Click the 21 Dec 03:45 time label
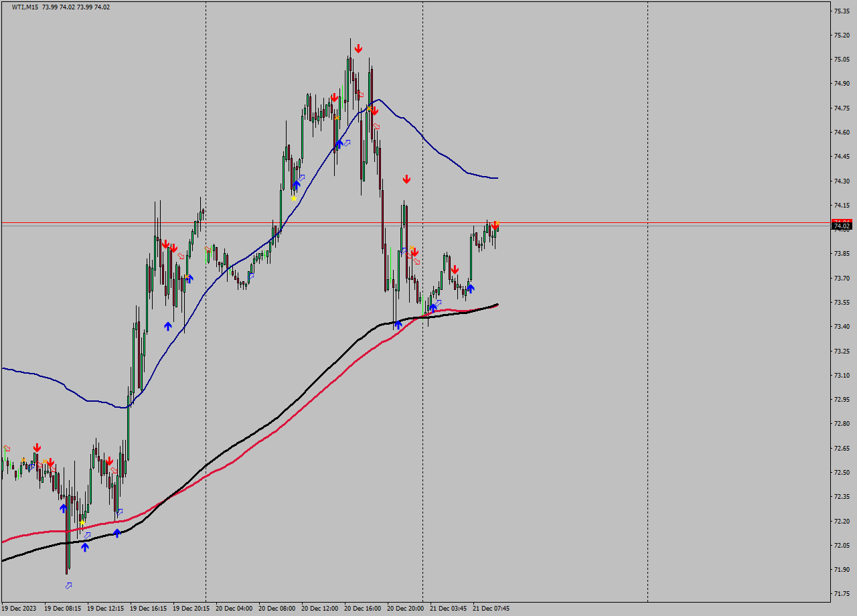The image size is (857, 616). [x=448, y=609]
